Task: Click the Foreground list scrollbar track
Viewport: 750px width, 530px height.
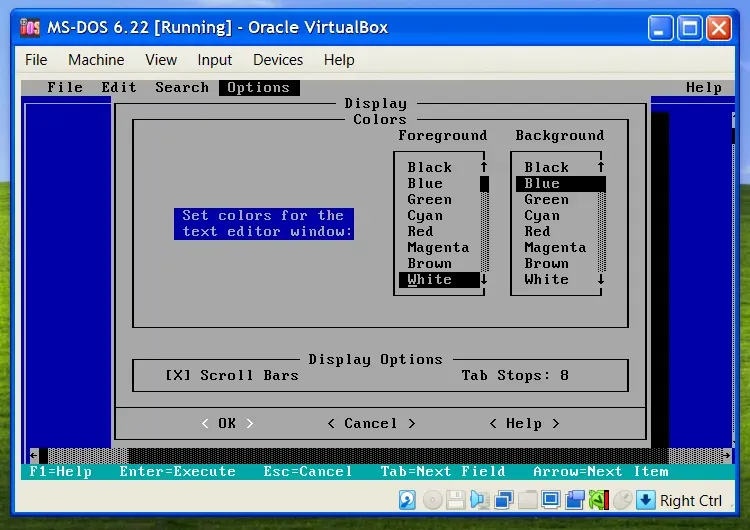Action: click(x=485, y=232)
